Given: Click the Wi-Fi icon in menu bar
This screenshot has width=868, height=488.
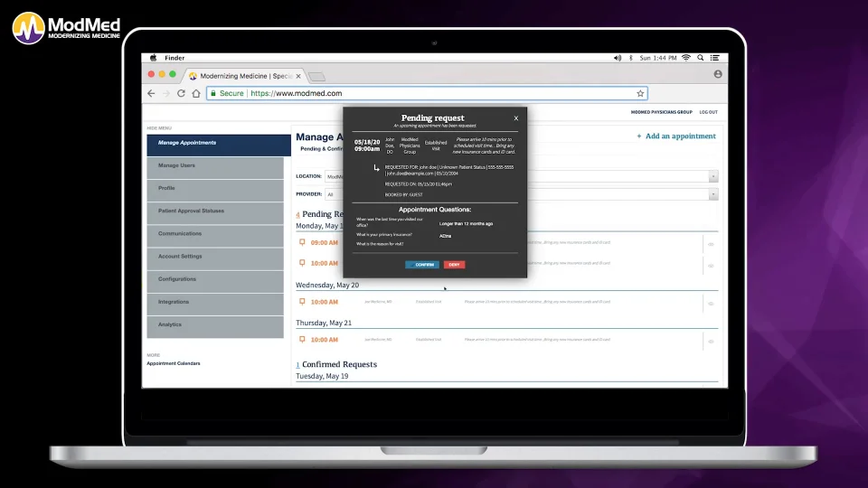Looking at the screenshot, I should tap(686, 58).
